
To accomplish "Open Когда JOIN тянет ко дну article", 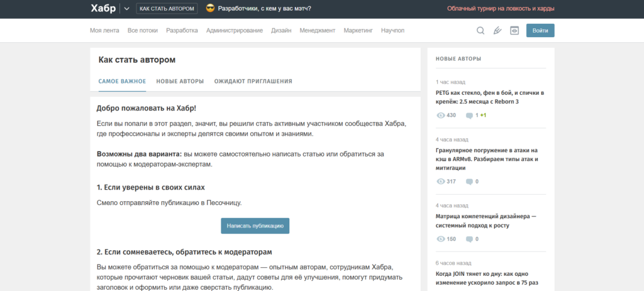I will (487, 278).
